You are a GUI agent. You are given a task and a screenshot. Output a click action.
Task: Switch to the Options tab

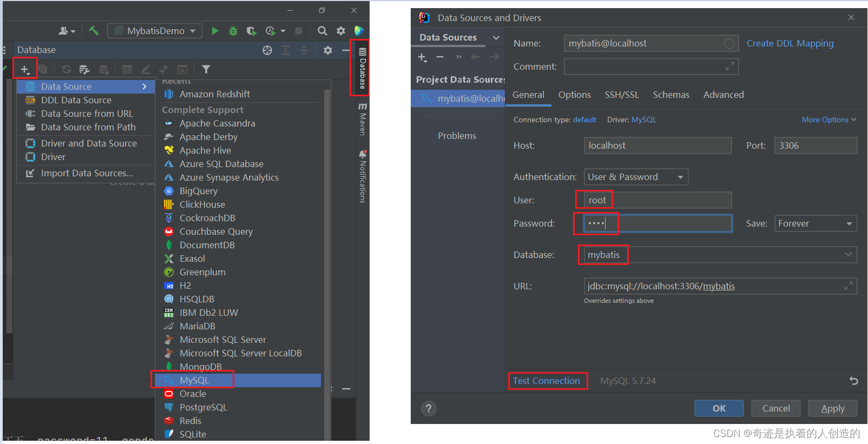tap(574, 95)
